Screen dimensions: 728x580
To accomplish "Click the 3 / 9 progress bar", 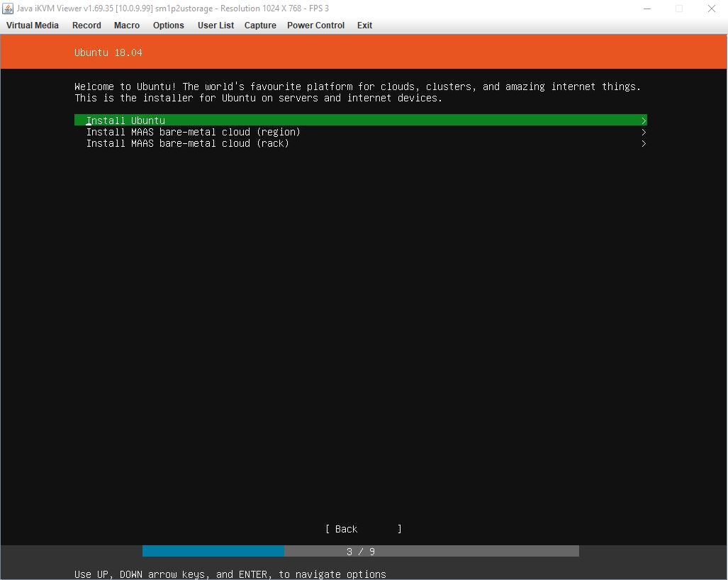I will click(x=360, y=551).
